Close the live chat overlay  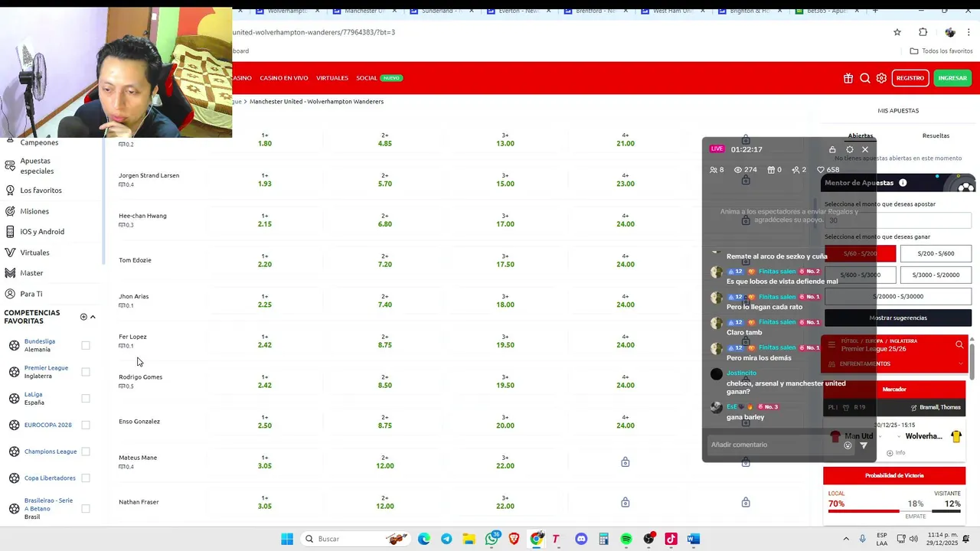[865, 149]
